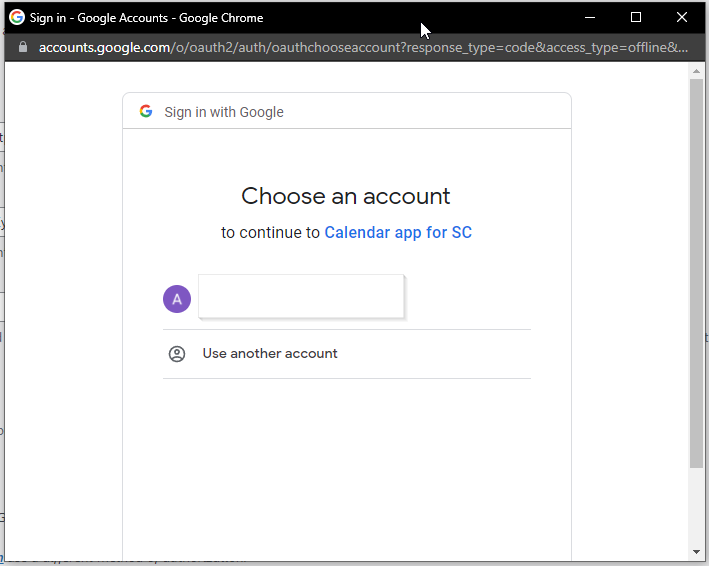Viewport: 709px width, 566px height.
Task: Click the scrollbar down arrow
Action: pos(697,551)
